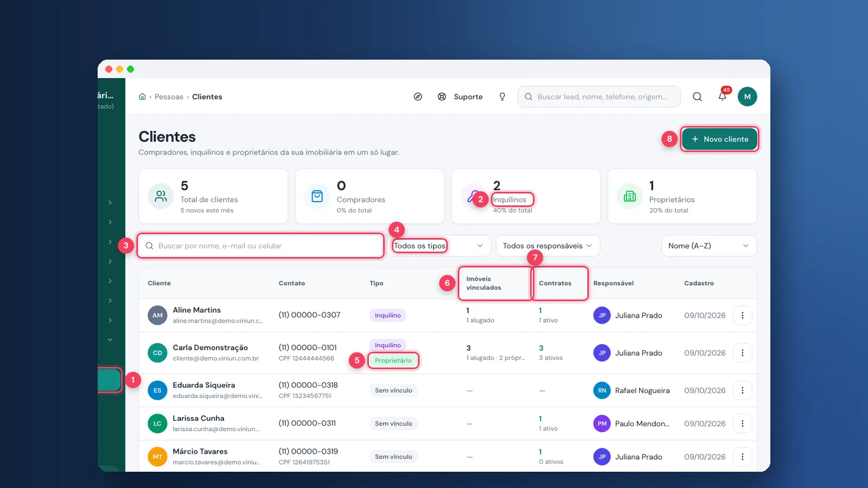The width and height of the screenshot is (868, 488).
Task: Open the compass icon in the top bar
Action: tap(418, 97)
